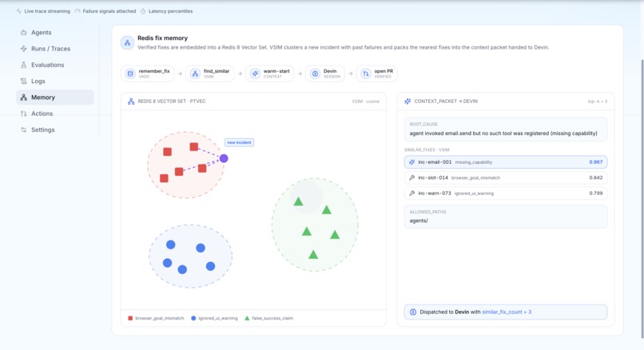Click the Failure signals attached label
The image size is (644, 350).
point(109,11)
